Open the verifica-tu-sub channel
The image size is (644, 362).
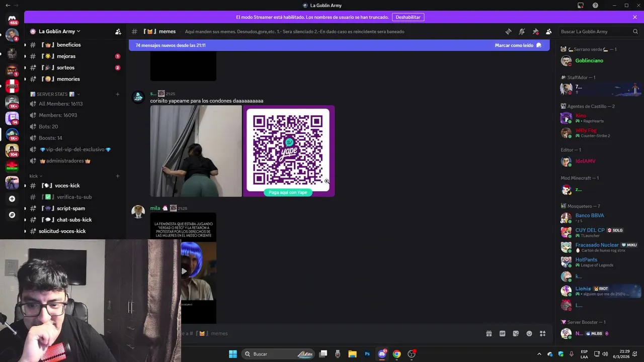click(74, 197)
